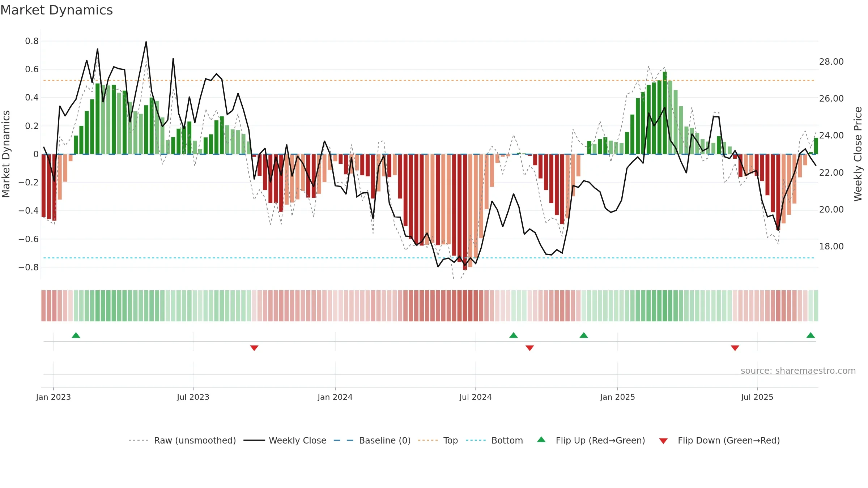Click the Jul 2024 axis label
This screenshot has height=488, width=868.
[476, 397]
